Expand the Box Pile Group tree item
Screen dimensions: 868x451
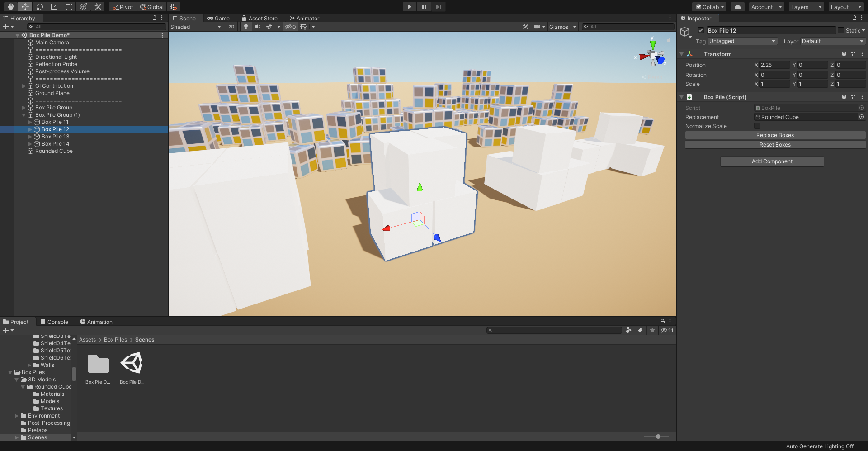24,107
